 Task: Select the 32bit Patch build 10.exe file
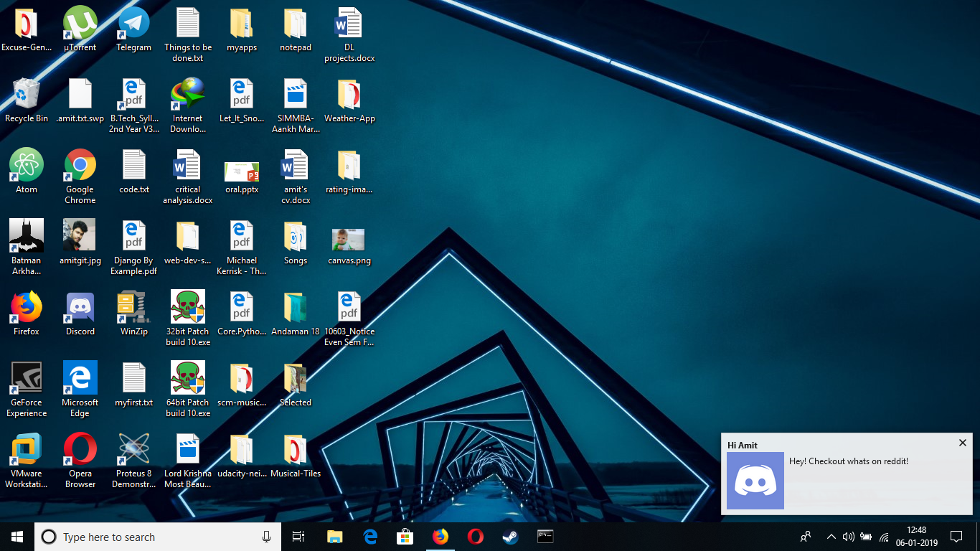tap(188, 319)
